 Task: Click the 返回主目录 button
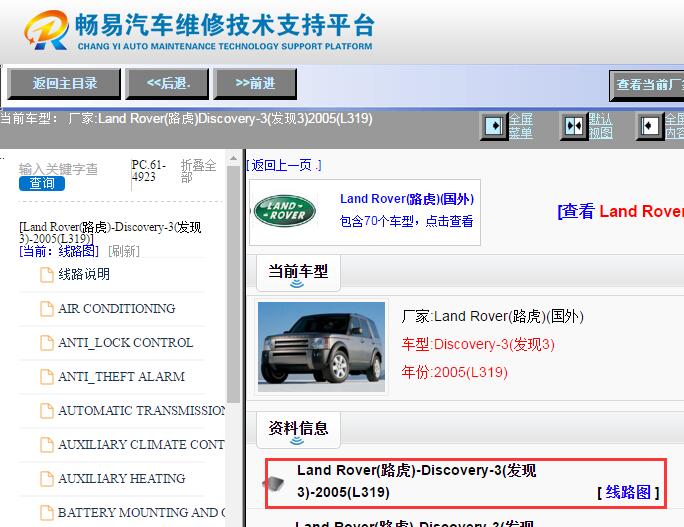tap(64, 83)
